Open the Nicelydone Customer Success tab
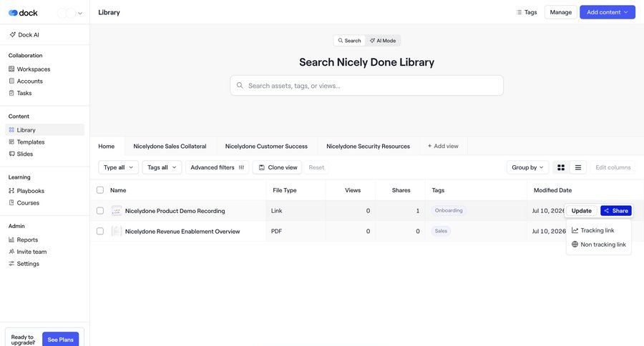 click(266, 146)
